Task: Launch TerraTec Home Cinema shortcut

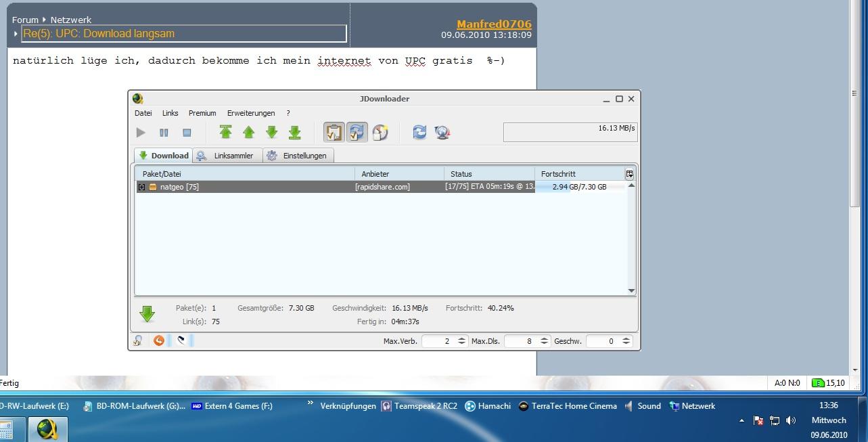Action: [568, 406]
